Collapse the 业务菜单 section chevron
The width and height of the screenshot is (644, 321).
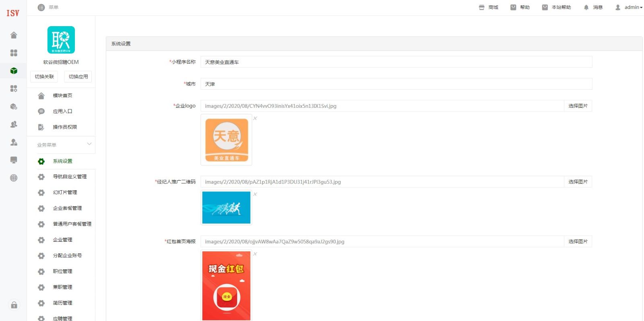[x=89, y=144]
